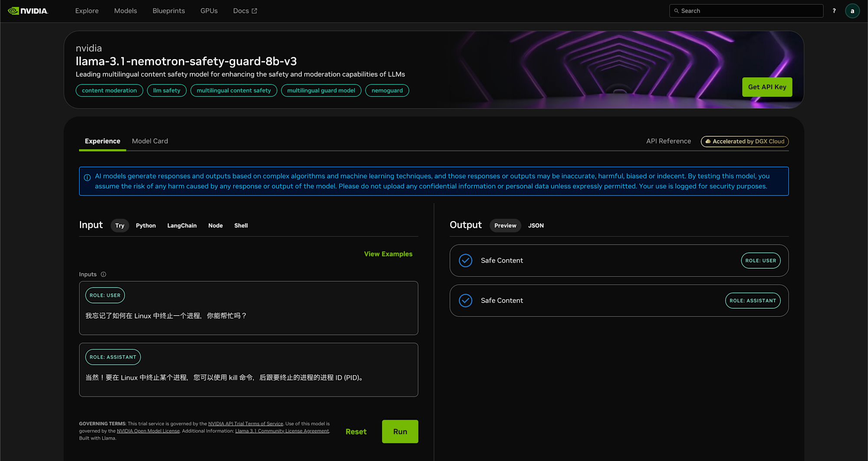The image size is (868, 461).
Task: Click the NVIDIA logo in the header
Action: (30, 10)
